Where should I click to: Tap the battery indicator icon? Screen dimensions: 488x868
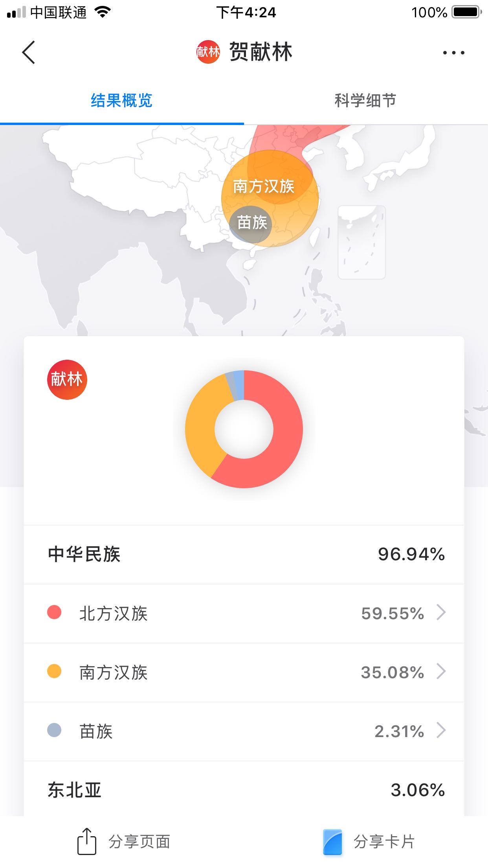click(467, 12)
